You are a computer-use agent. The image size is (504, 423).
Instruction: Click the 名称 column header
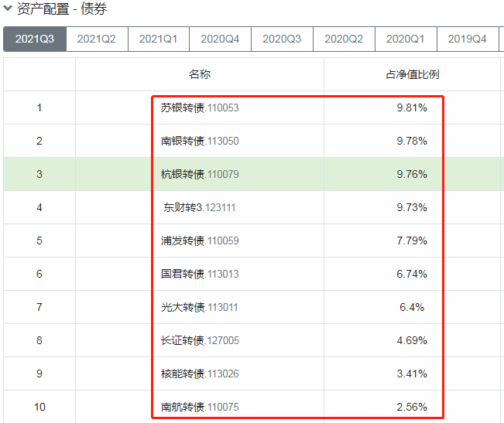click(200, 74)
